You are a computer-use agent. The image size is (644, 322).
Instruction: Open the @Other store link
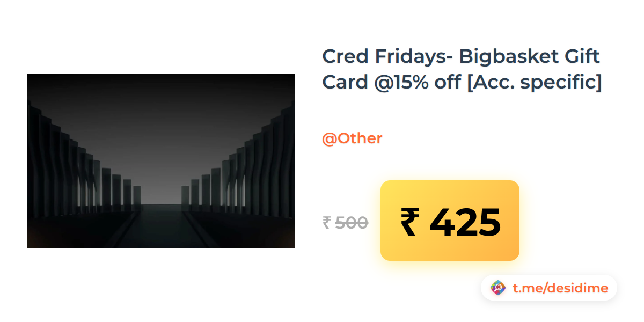[352, 138]
